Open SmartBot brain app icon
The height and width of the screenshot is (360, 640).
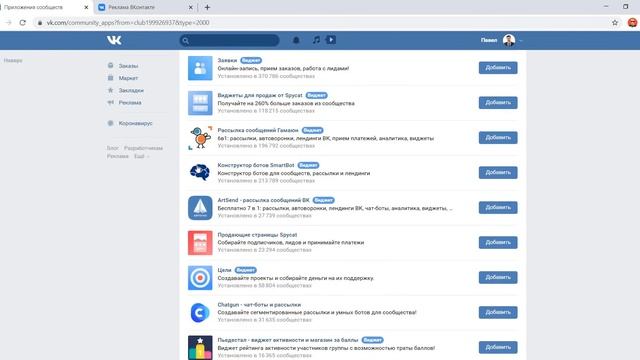[x=200, y=173]
